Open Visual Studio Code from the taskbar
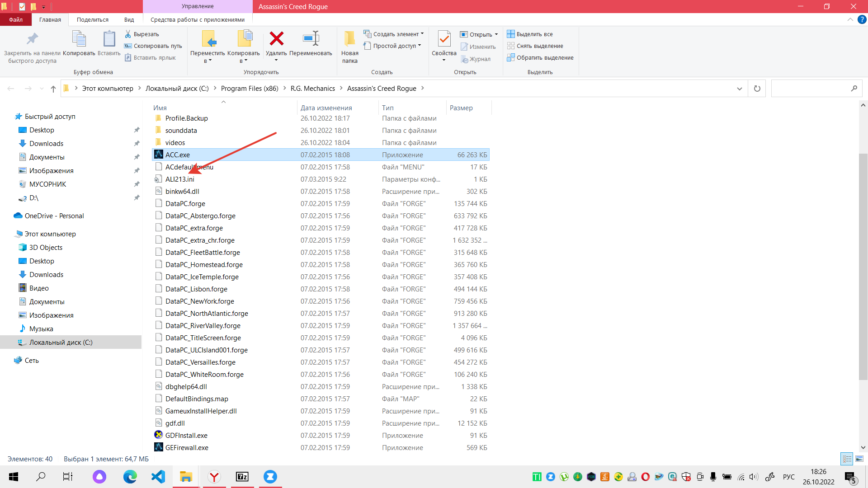The image size is (868, 488). coord(158,477)
